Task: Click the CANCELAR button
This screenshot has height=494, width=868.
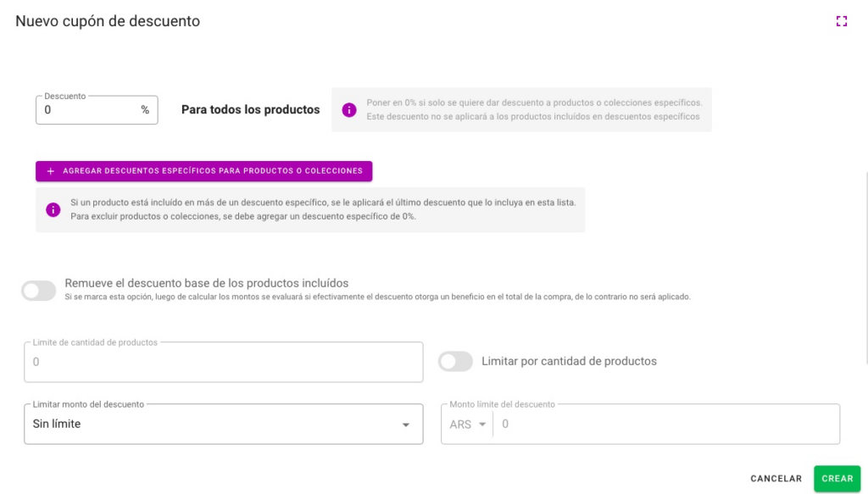Action: point(776,479)
